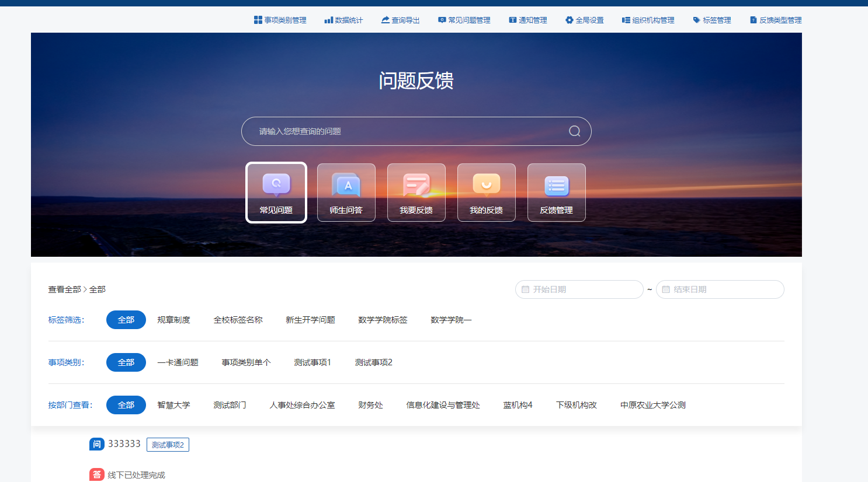Click the 常见问题管理 icon
The height and width of the screenshot is (482, 868).
tap(442, 20)
